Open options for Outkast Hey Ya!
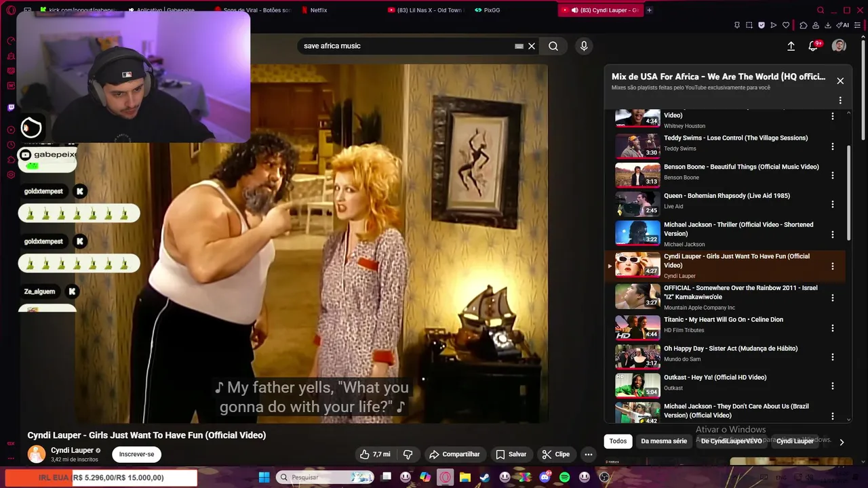The image size is (868, 488). (832, 386)
